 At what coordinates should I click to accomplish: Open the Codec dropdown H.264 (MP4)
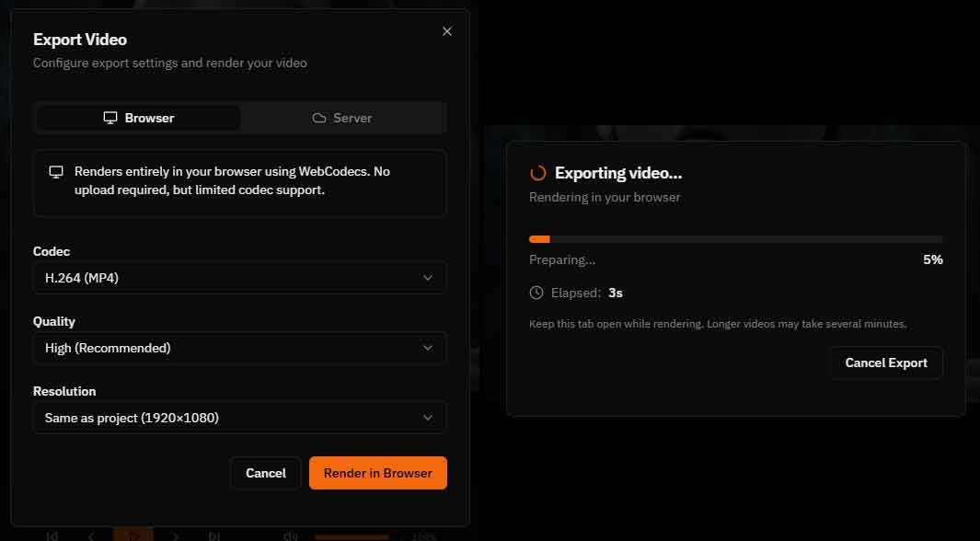[239, 278]
